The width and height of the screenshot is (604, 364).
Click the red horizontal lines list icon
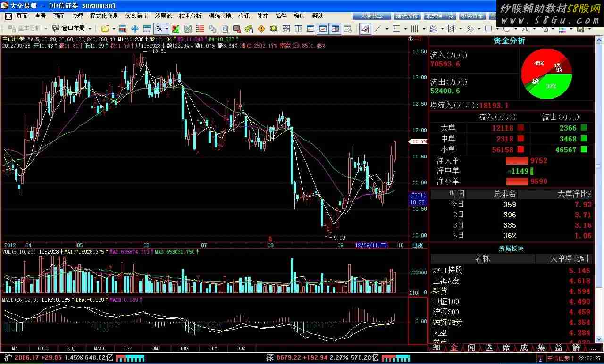point(200,28)
